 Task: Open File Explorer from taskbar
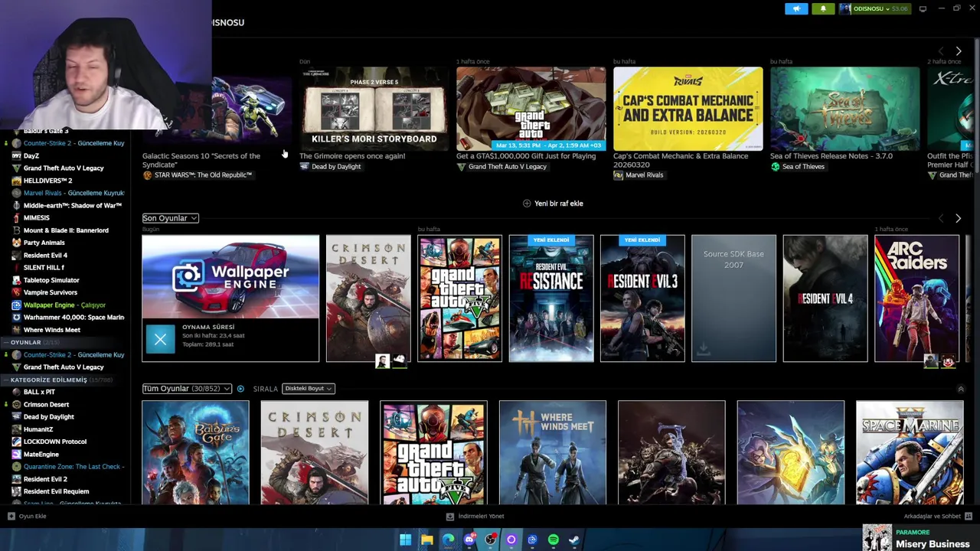point(427,540)
